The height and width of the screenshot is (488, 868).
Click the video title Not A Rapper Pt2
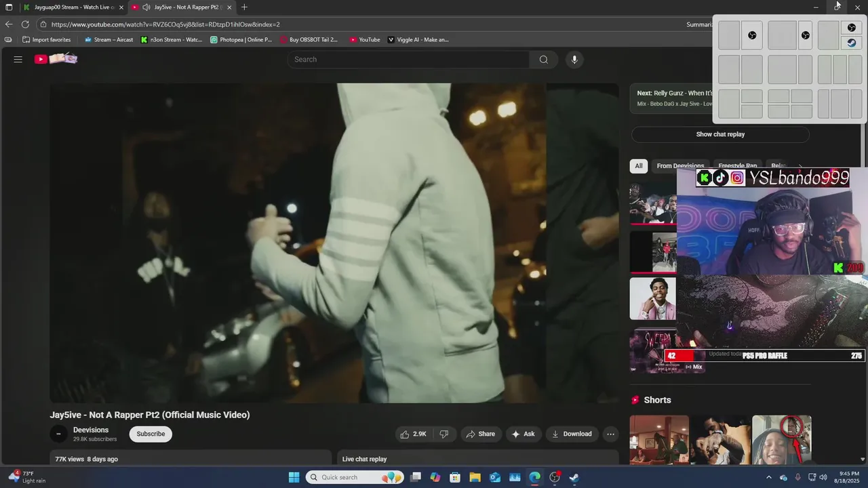pyautogui.click(x=150, y=415)
